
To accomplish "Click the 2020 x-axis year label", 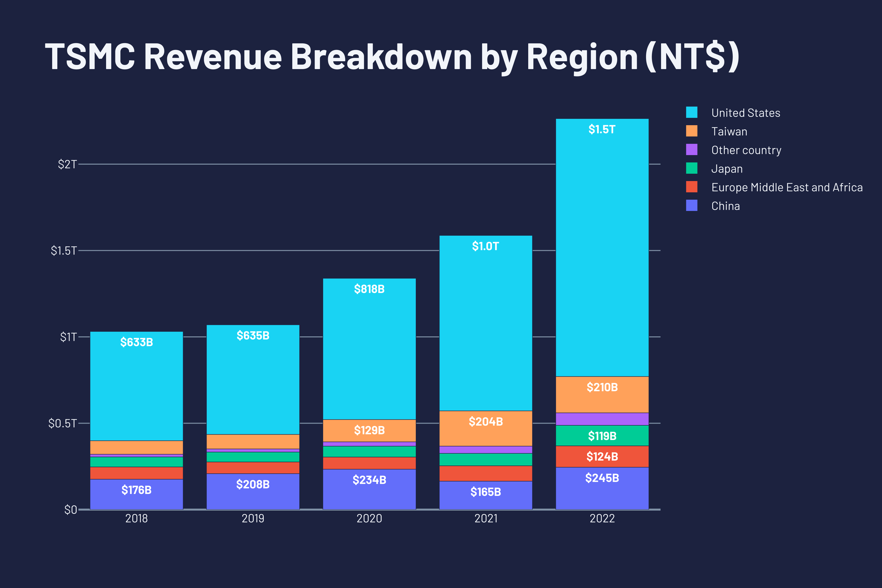I will (369, 519).
